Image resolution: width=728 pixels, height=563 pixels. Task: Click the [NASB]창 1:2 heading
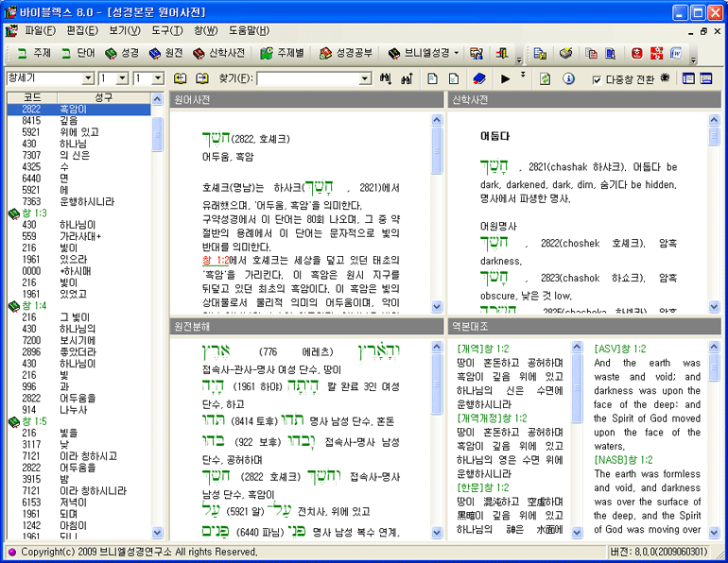(623, 460)
